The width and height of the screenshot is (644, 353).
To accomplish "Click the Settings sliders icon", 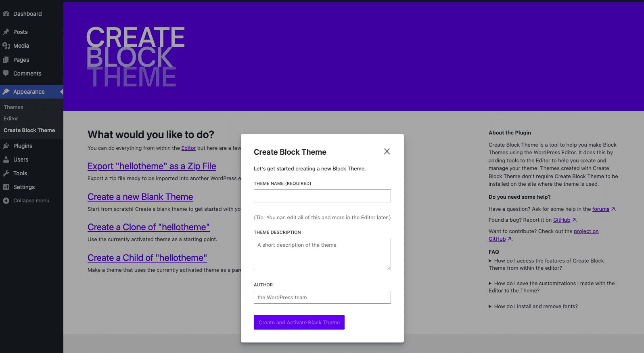I will (6, 187).
